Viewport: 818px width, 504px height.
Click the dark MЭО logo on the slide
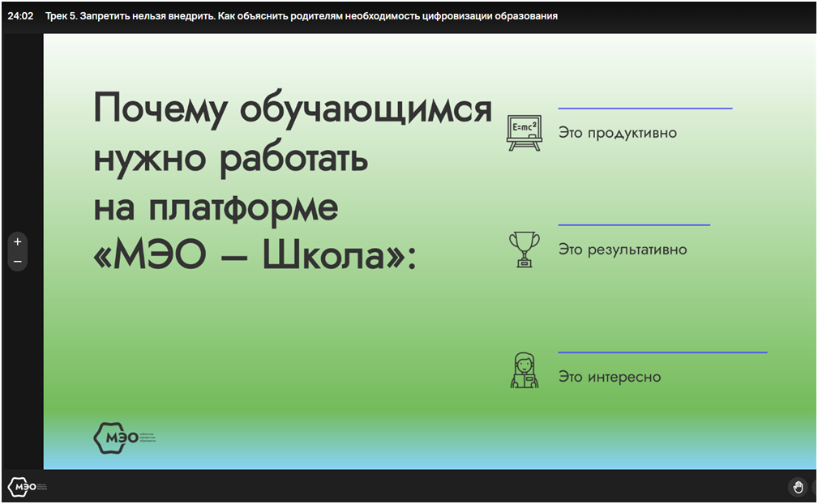tap(113, 438)
